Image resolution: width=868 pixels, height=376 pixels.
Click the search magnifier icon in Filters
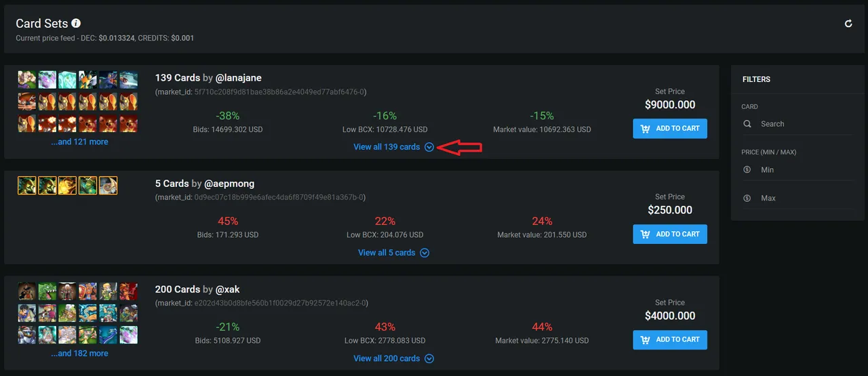tap(747, 124)
